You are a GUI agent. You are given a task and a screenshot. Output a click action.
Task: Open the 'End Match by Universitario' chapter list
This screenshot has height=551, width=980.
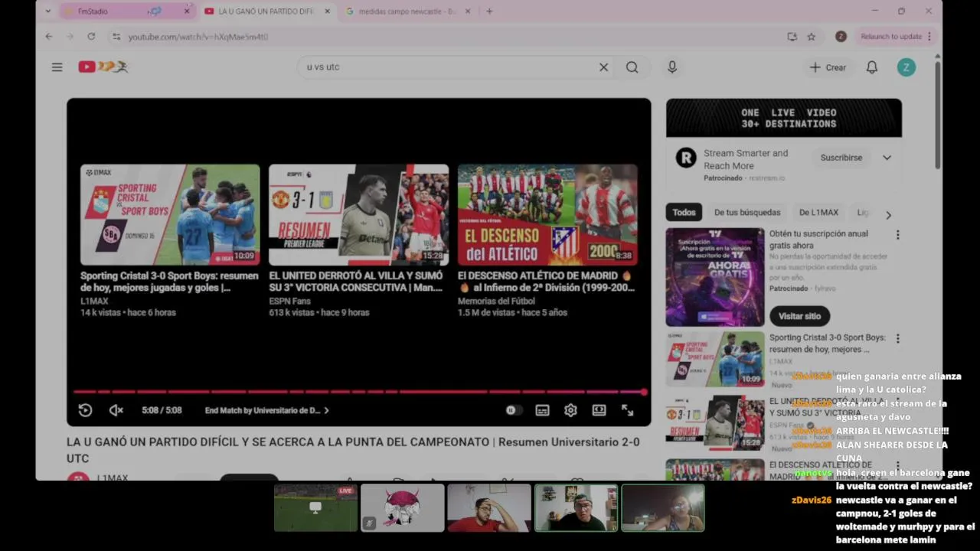click(266, 410)
